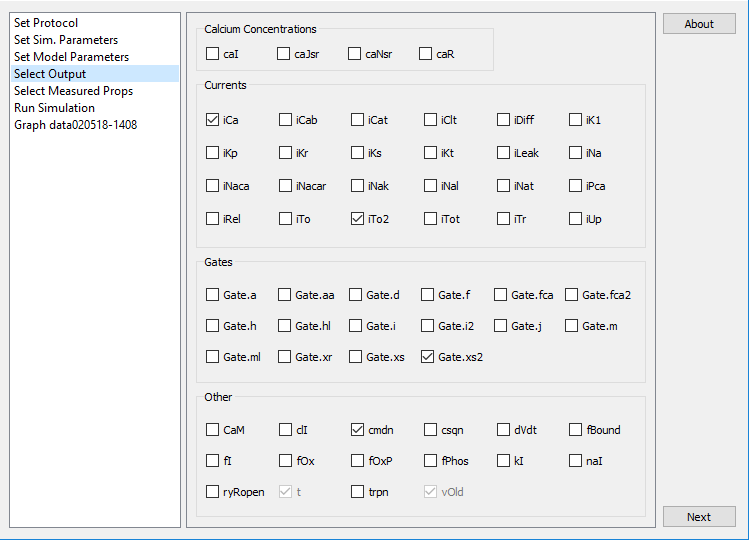Check the fBound box
Screen dimensions: 749x540
(x=575, y=430)
